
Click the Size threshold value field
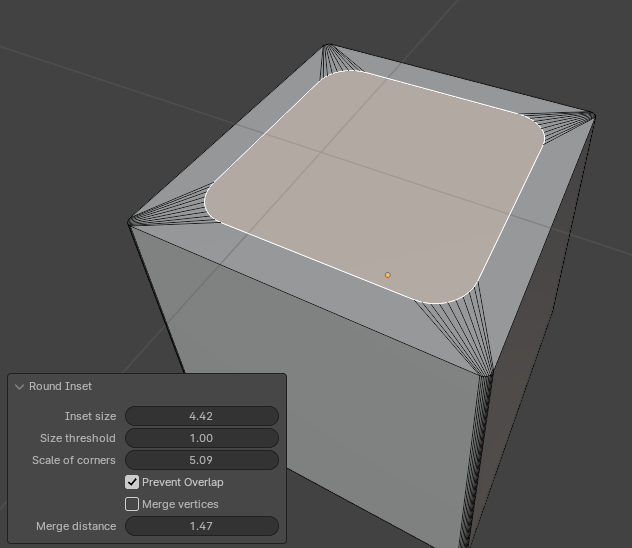tap(201, 438)
